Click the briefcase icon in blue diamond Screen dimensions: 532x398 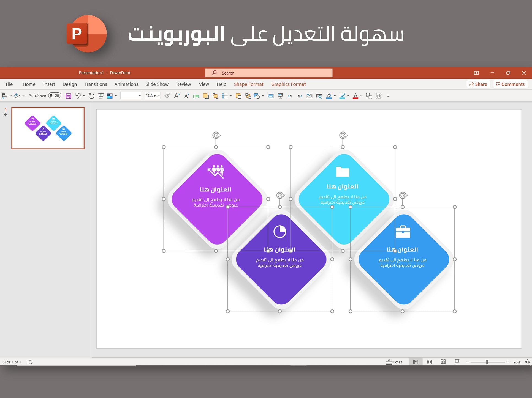[x=403, y=232]
